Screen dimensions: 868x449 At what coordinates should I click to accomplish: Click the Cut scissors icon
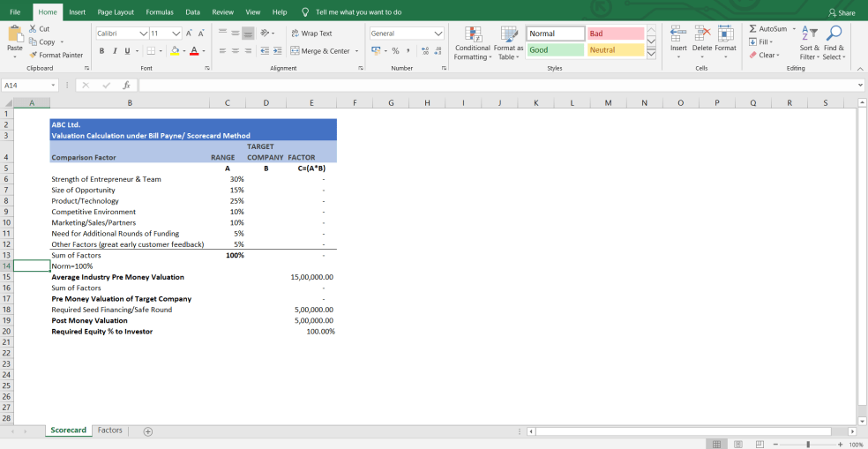point(34,29)
